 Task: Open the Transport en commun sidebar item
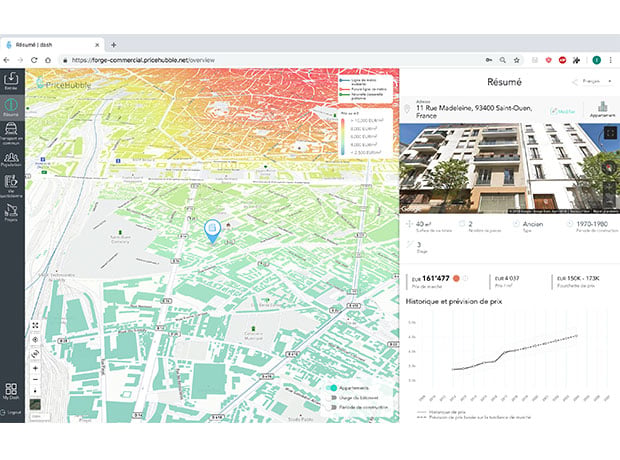point(11,133)
